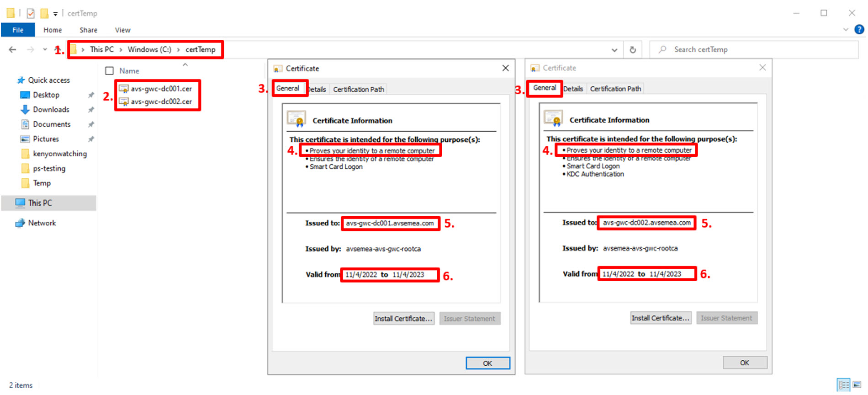Click the avs-gwc-dc001.cer certificate icon
Screen dimensions: 868x395
[124, 89]
